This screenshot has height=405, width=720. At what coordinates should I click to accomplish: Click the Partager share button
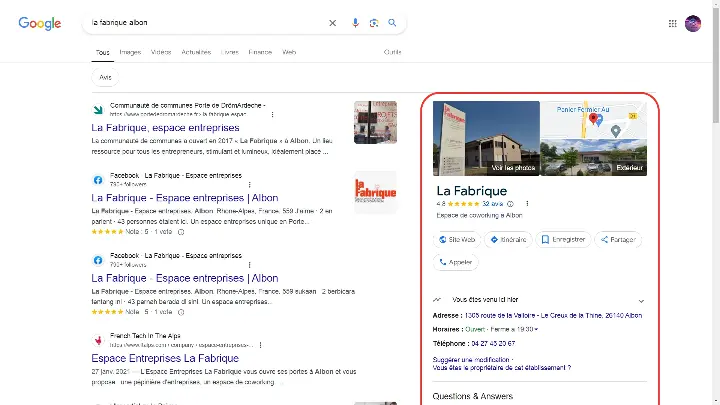tap(618, 240)
